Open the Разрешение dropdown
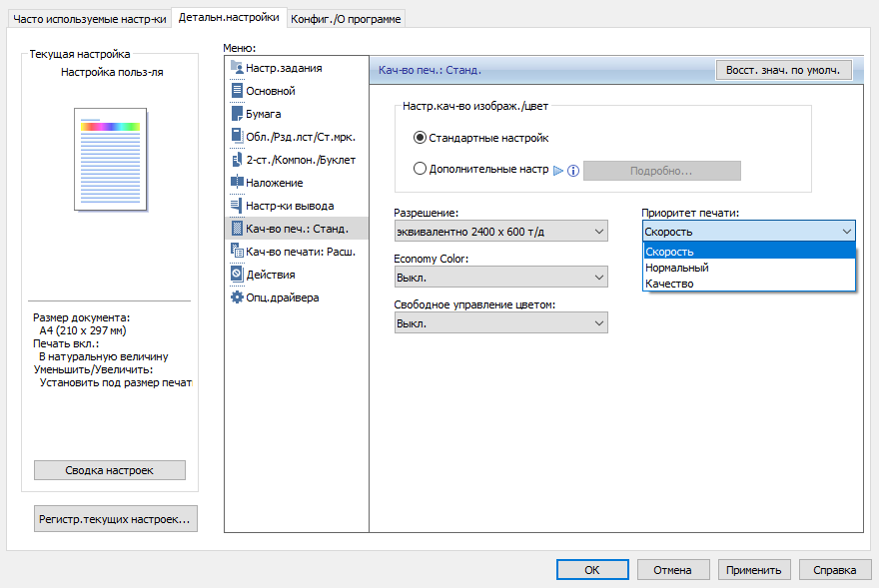 [x=500, y=232]
